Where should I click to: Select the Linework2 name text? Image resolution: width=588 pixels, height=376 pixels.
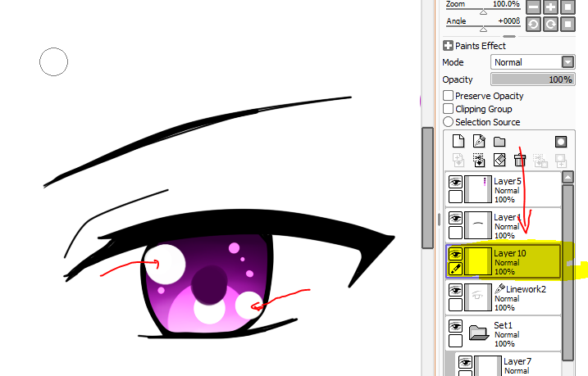point(526,289)
